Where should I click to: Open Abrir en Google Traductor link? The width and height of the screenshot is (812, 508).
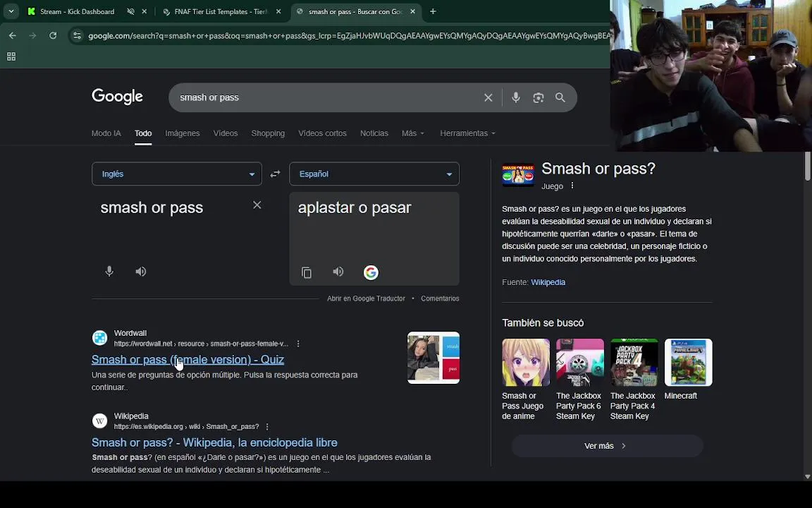click(x=366, y=298)
